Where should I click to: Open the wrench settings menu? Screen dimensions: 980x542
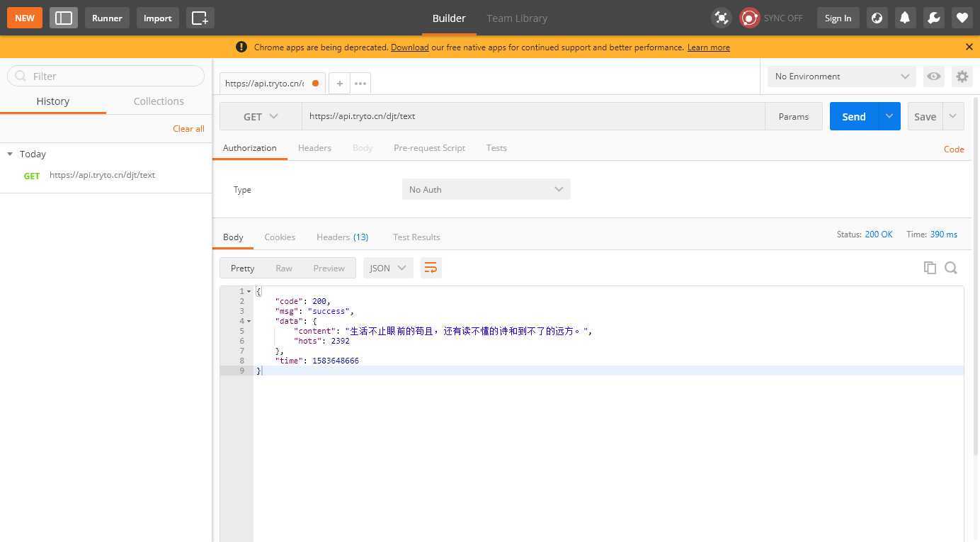pyautogui.click(x=933, y=18)
